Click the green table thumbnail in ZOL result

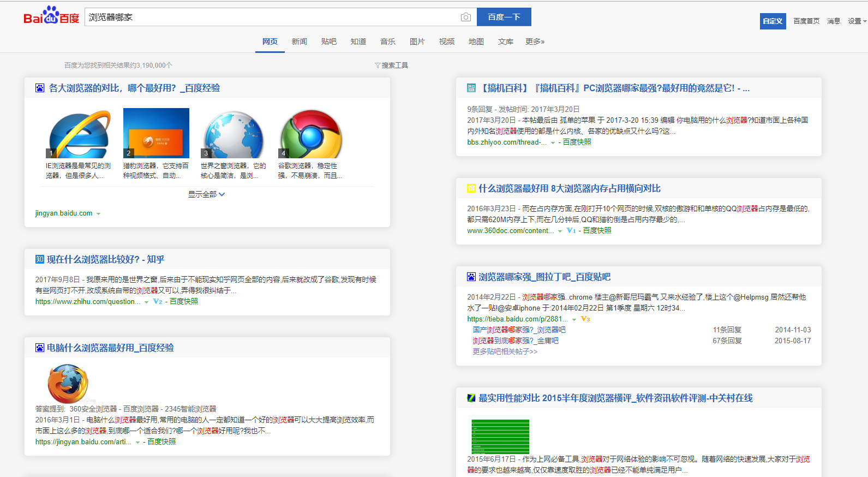[500, 436]
